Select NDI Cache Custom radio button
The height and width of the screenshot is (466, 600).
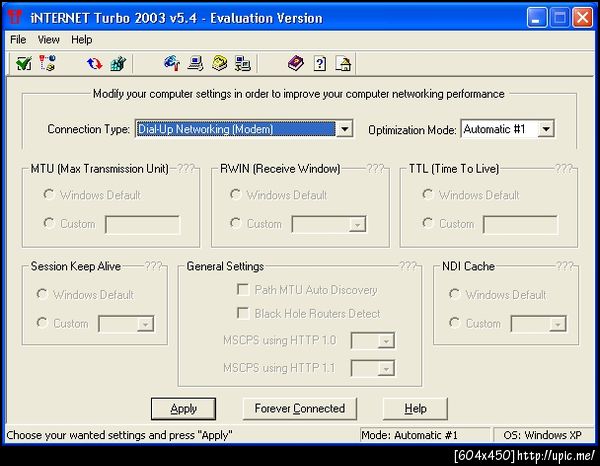point(455,323)
